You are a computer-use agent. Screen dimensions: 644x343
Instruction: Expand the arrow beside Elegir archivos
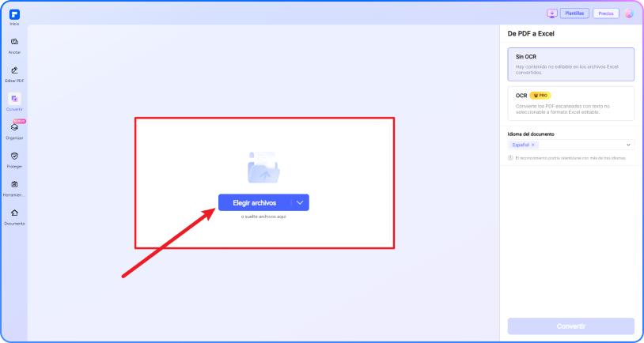300,202
